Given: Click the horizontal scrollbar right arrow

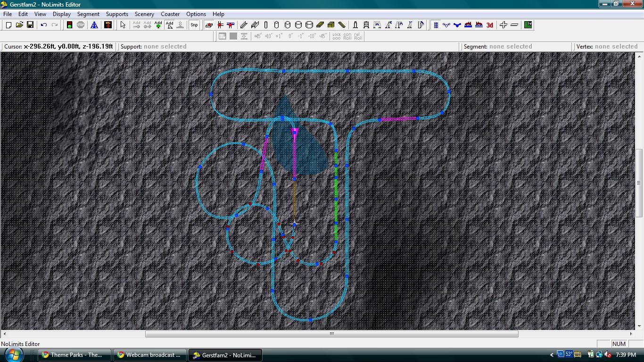Looking at the screenshot, I should [632, 334].
